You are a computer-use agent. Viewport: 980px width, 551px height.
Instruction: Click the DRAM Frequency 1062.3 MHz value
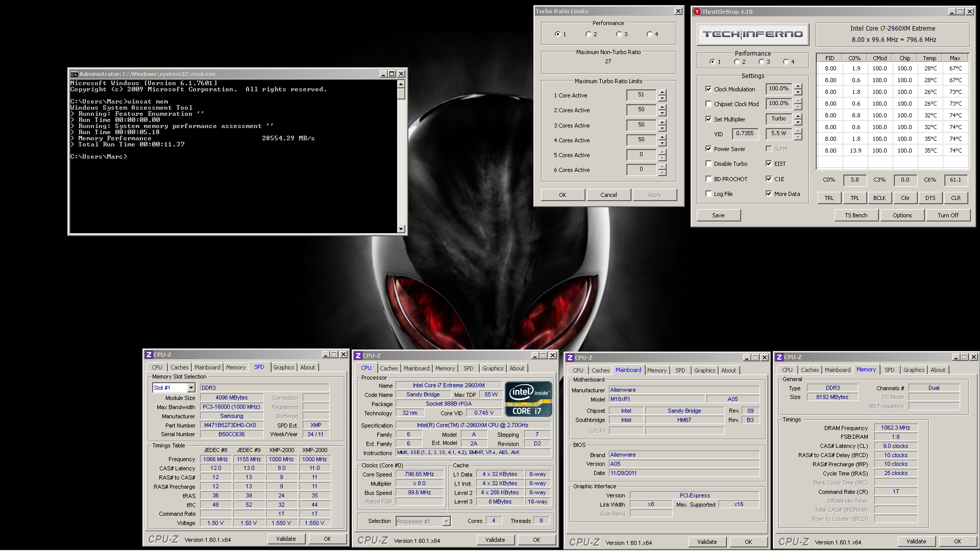coord(896,428)
